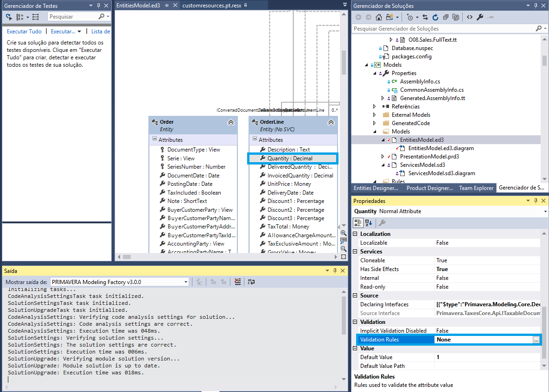Expand the PresentationModel.prd3 tree node
Viewport: 549px width, 392px height.
pos(383,157)
